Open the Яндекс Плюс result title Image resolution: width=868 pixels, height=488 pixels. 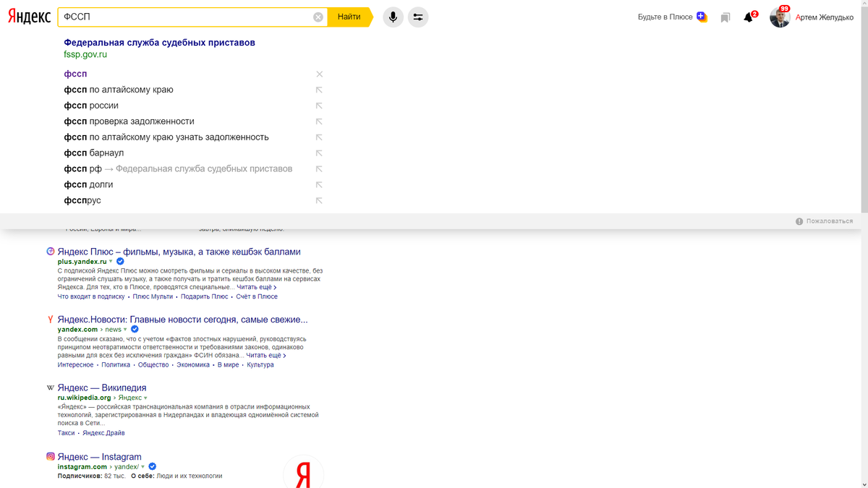click(179, 252)
